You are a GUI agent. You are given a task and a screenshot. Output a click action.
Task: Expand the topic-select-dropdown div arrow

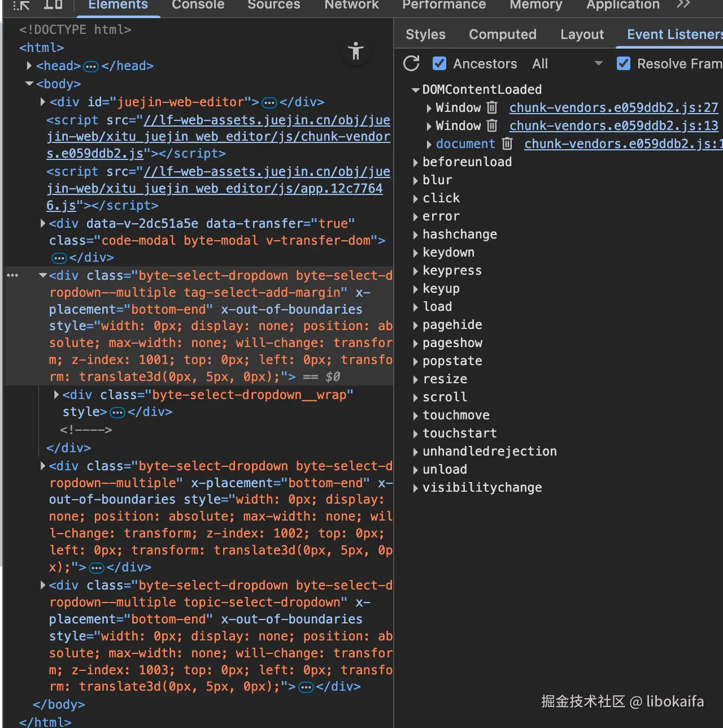(43, 585)
